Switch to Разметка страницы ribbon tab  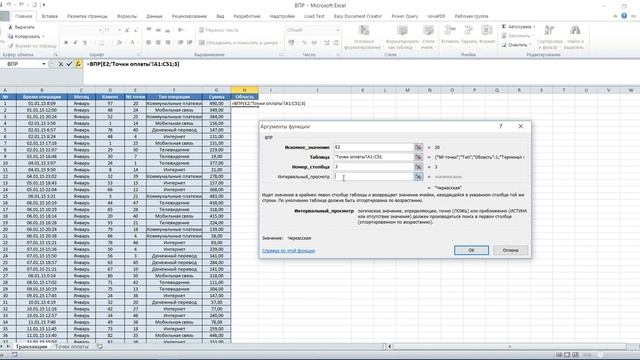pos(87,16)
